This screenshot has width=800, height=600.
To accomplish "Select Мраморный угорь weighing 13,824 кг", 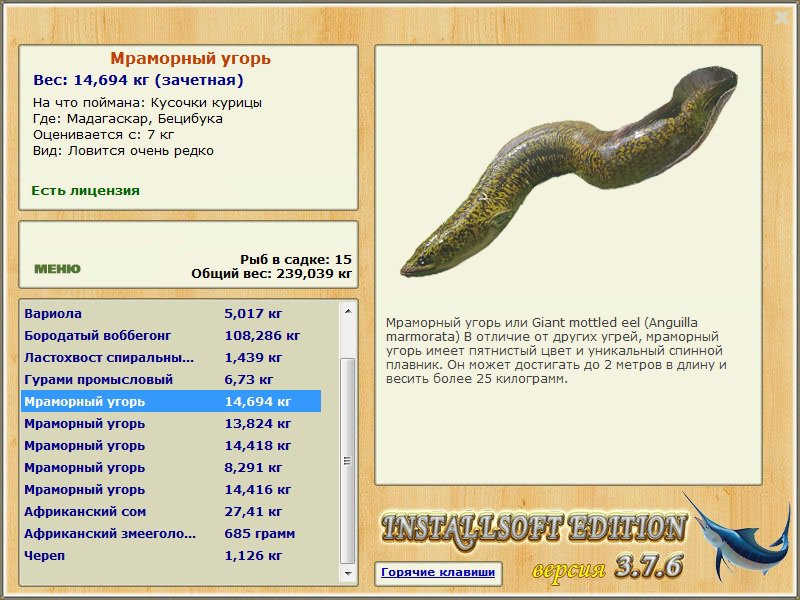I will click(171, 423).
